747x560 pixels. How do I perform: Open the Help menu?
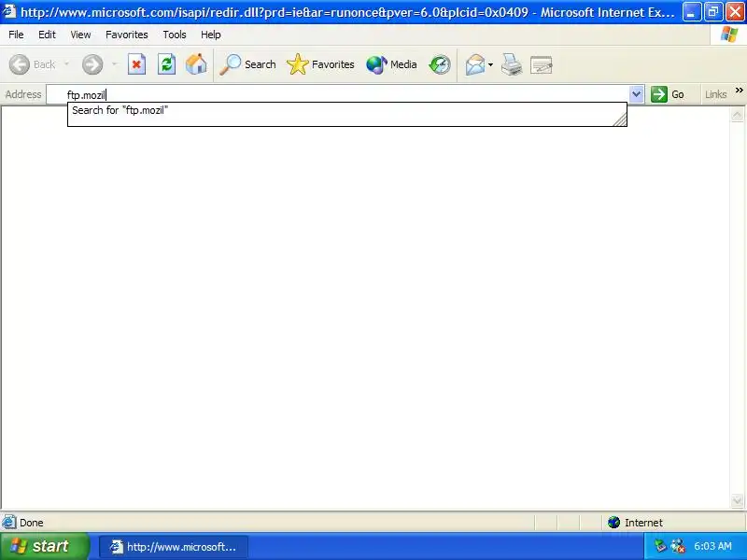tap(211, 35)
